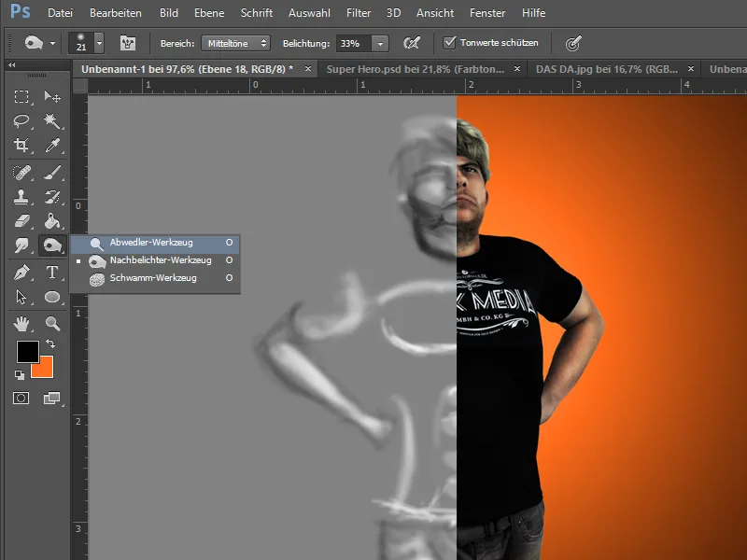
Task: Swap foreground and background colors
Action: click(x=50, y=343)
